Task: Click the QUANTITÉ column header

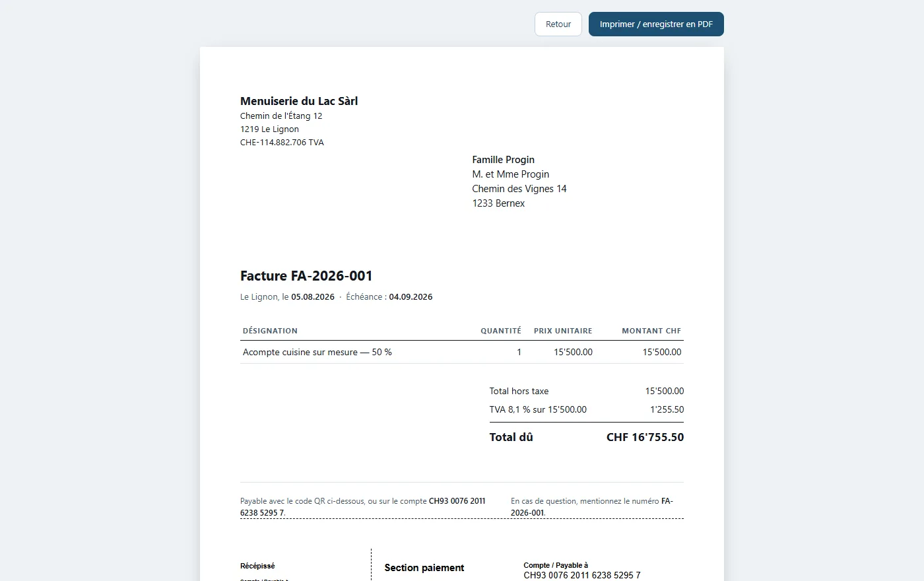Action: (500, 331)
